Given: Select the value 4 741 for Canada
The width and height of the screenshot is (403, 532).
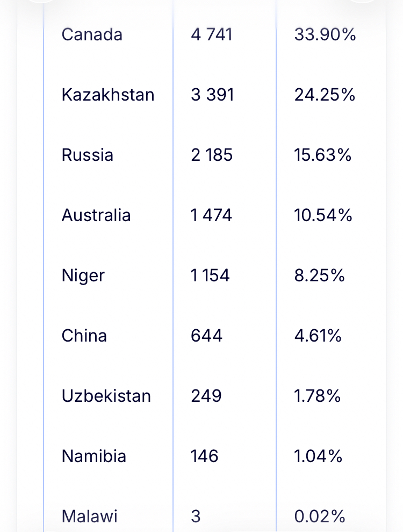Looking at the screenshot, I should coord(212,34).
